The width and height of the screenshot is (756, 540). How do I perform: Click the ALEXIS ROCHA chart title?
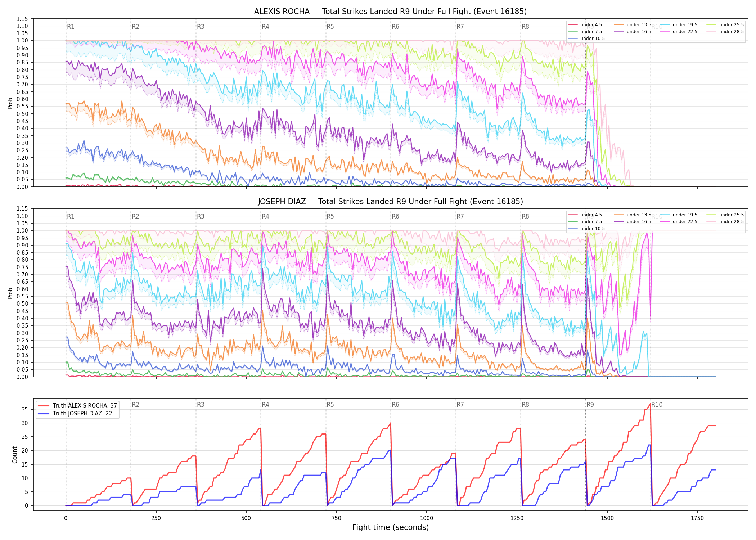click(x=390, y=12)
